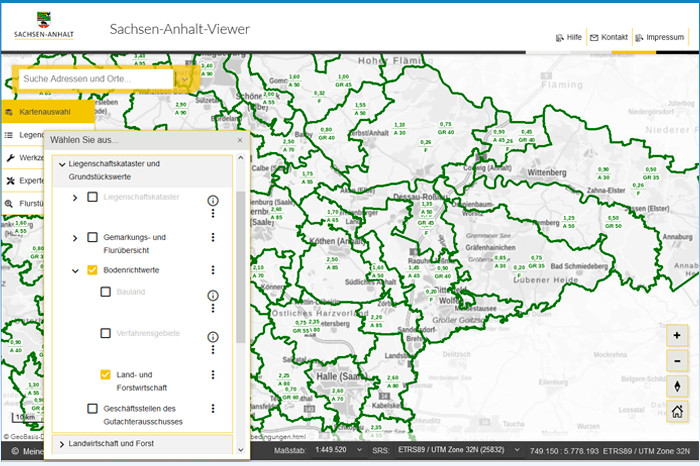Open the Impressum page
Screen dimensions: 700x466
[x=659, y=37]
